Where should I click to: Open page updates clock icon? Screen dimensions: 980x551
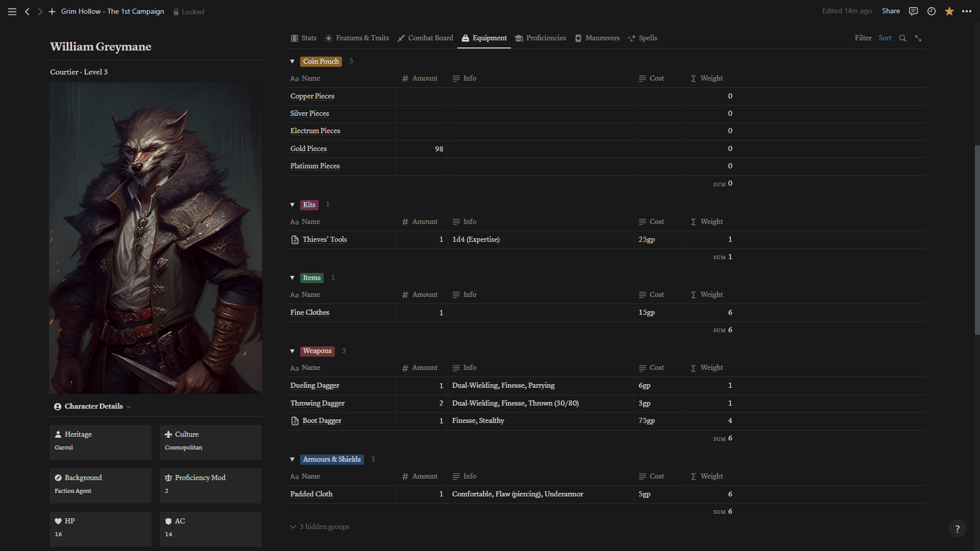click(931, 11)
